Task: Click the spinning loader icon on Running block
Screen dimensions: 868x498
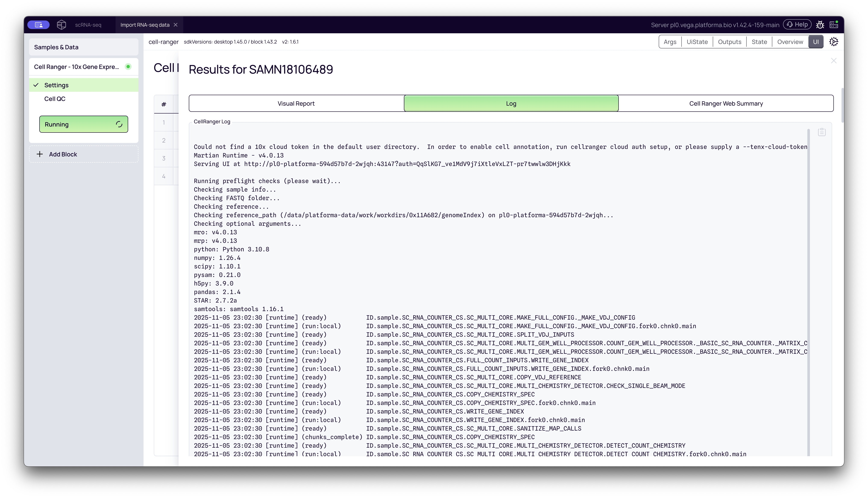Action: click(x=119, y=124)
